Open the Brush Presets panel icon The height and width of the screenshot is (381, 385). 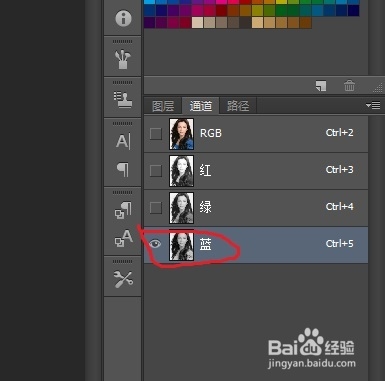click(123, 59)
